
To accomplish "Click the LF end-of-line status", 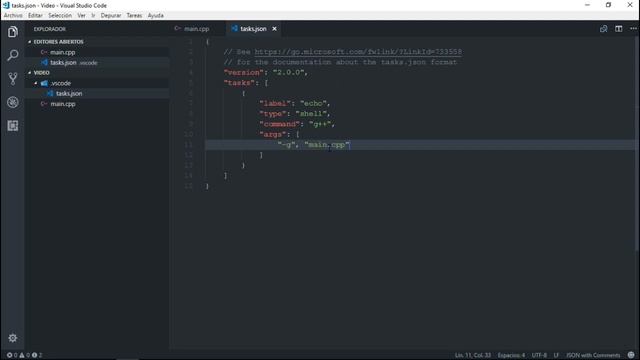I will pos(556,355).
